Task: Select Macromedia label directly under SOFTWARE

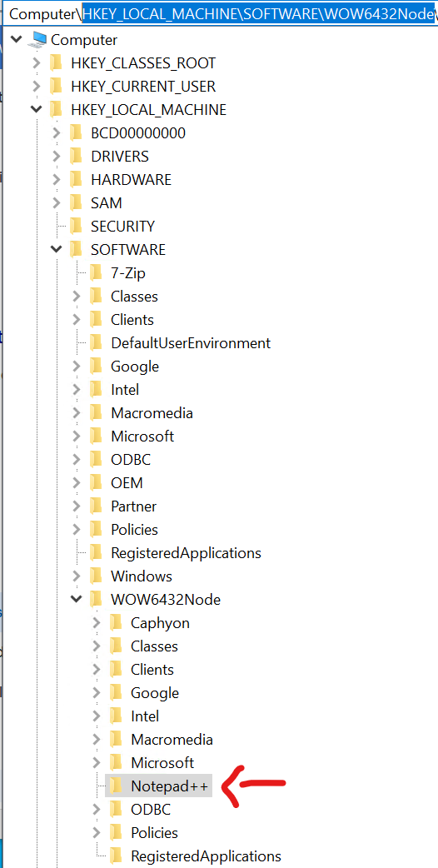Action: click(152, 413)
